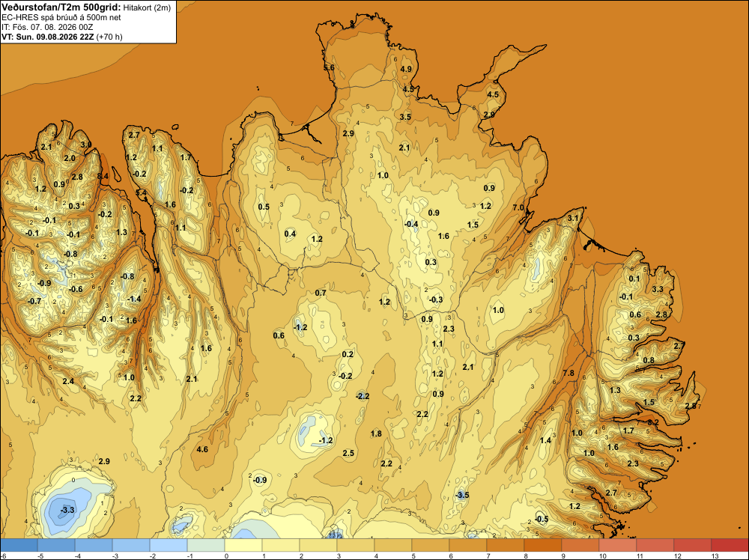Click the "5.4" temperature value

pos(142,193)
